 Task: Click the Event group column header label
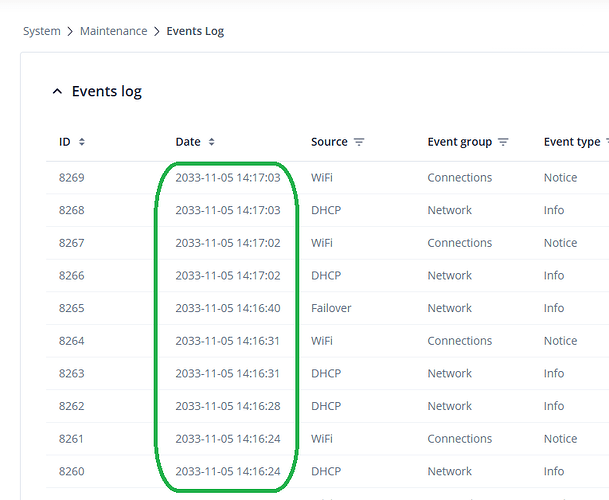click(x=459, y=142)
